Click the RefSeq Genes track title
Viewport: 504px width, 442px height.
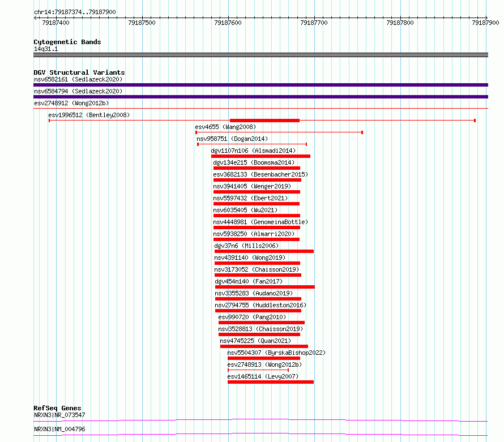57,408
